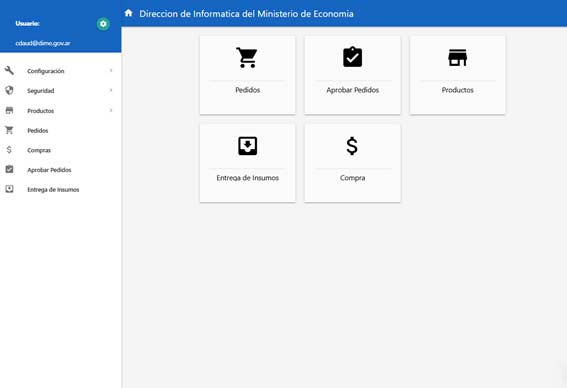
Task: Click the header title Direccion de Informatica
Action: (x=246, y=14)
